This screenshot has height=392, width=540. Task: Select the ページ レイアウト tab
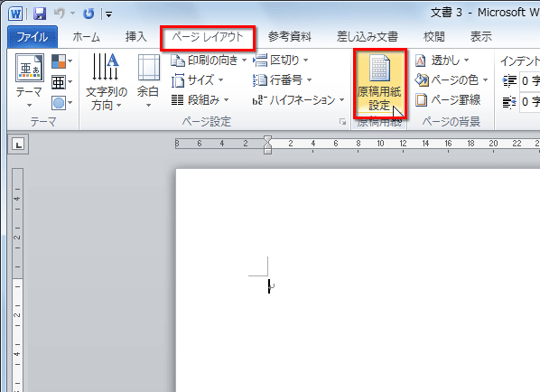pos(208,37)
